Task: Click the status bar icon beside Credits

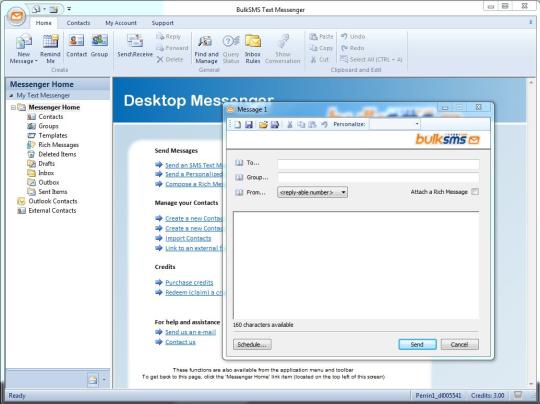Action: pyautogui.click(x=518, y=395)
